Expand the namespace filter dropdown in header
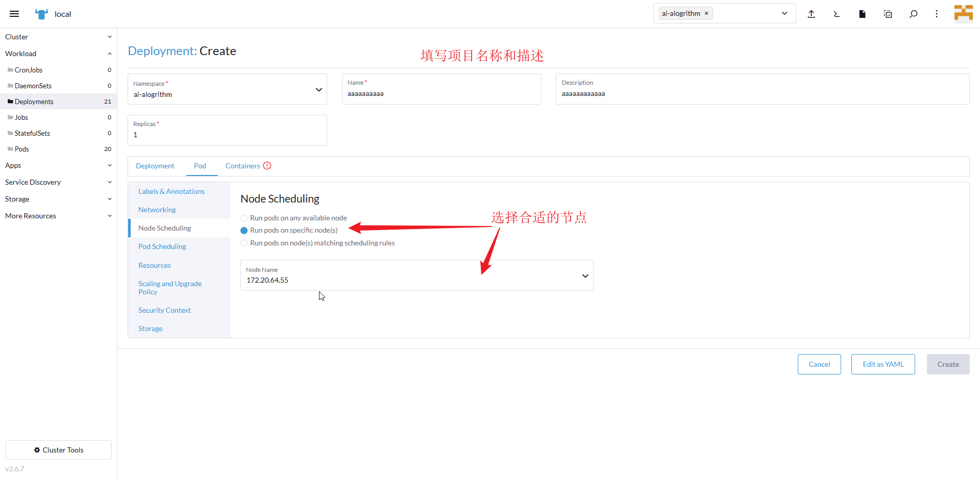This screenshot has width=980, height=478. [785, 14]
